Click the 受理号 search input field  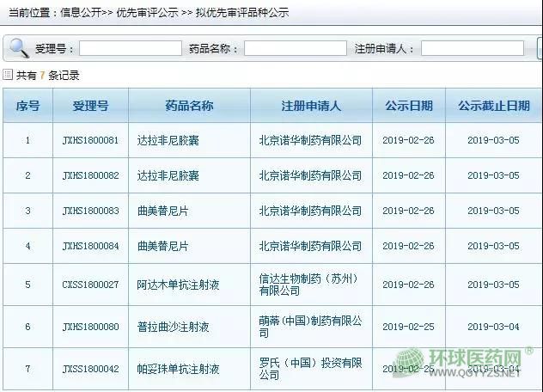click(131, 49)
